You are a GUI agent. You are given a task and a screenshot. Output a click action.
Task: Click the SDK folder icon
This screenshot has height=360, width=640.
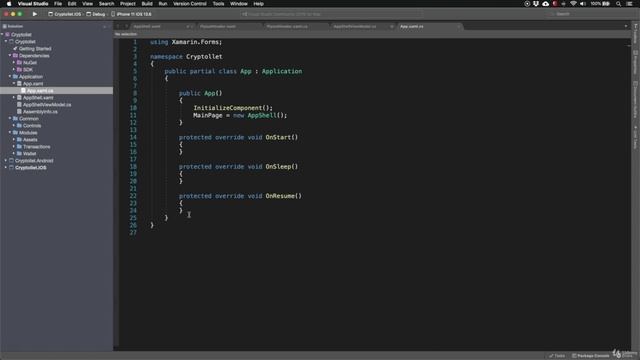19,69
